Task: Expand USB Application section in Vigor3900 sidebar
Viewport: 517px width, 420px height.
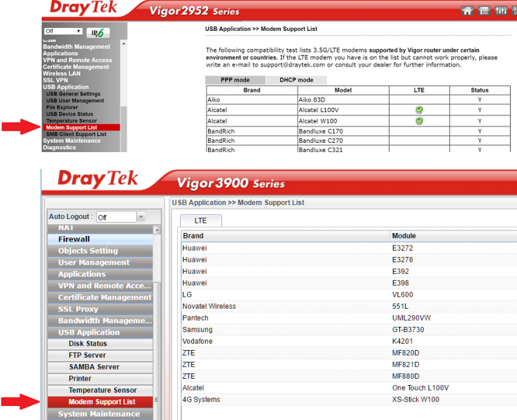Action: click(100, 332)
